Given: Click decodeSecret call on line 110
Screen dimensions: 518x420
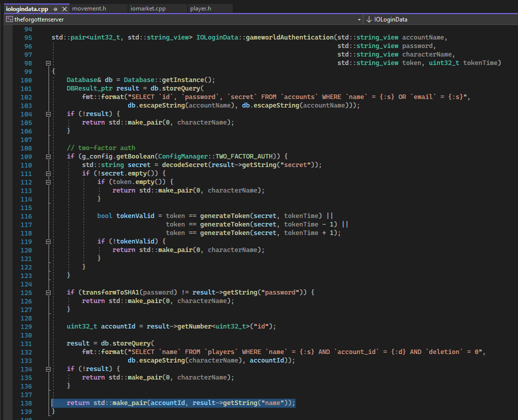Looking at the screenshot, I should coord(185,164).
